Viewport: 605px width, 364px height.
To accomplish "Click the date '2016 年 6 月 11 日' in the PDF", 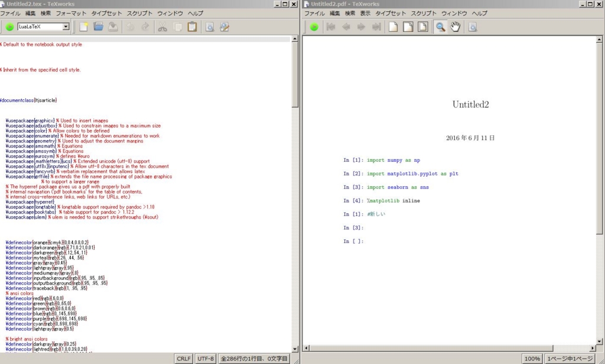I will [470, 138].
